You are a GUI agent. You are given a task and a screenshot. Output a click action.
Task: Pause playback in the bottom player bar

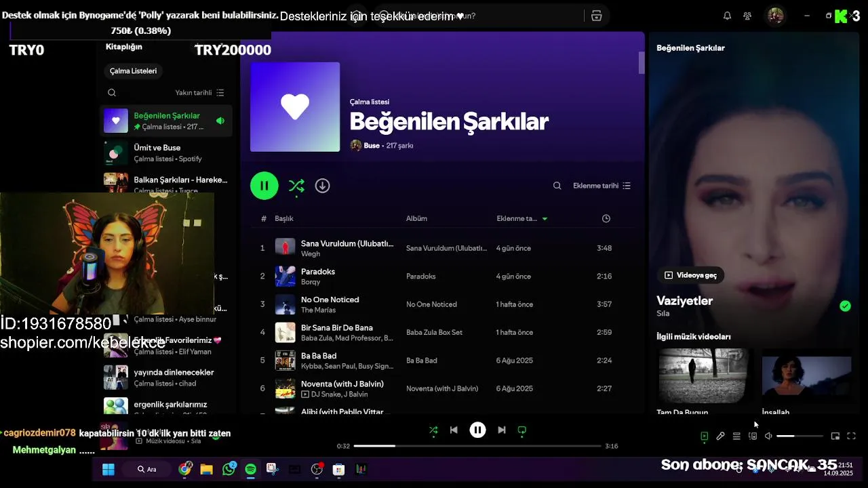pos(477,430)
